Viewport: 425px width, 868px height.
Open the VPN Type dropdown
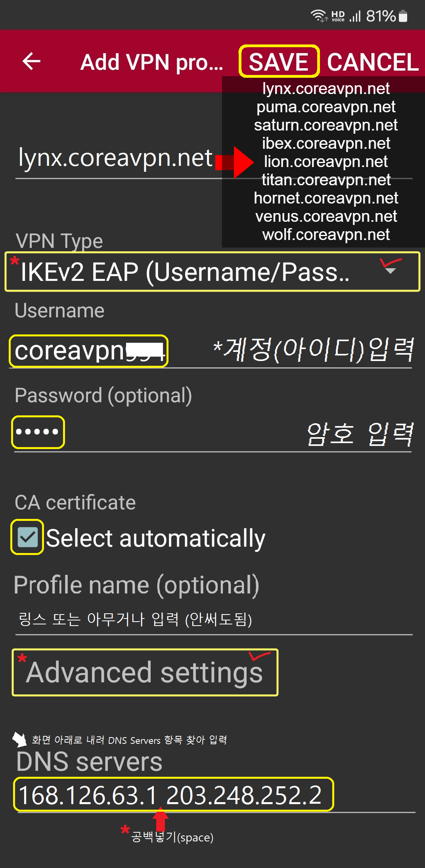click(x=212, y=272)
